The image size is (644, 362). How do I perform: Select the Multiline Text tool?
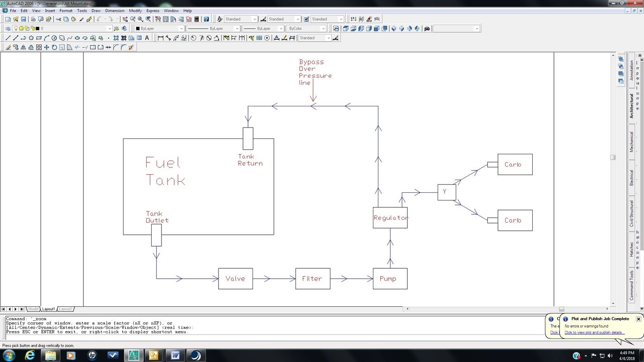point(147,38)
